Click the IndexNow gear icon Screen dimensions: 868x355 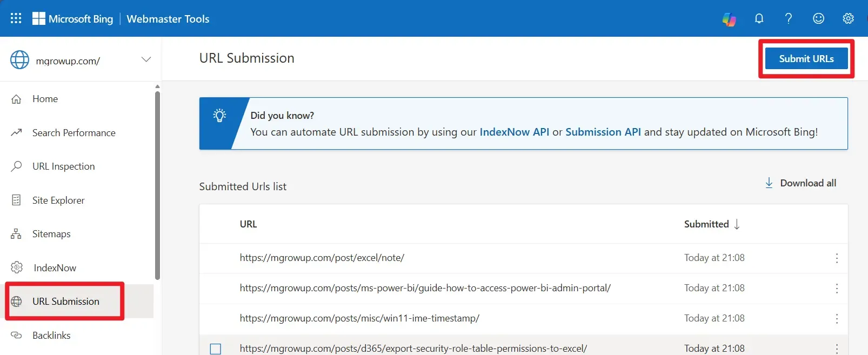point(17,267)
